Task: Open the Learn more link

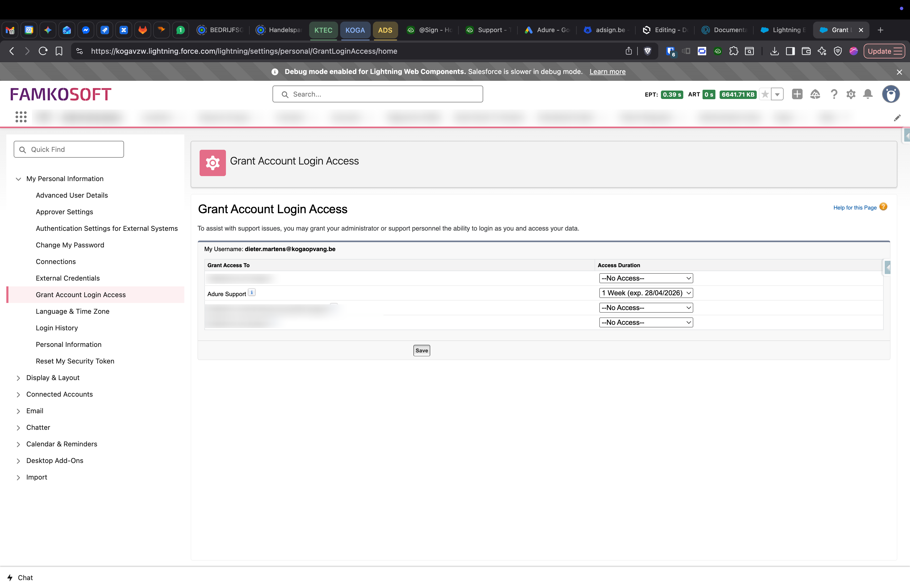Action: pyautogui.click(x=607, y=72)
